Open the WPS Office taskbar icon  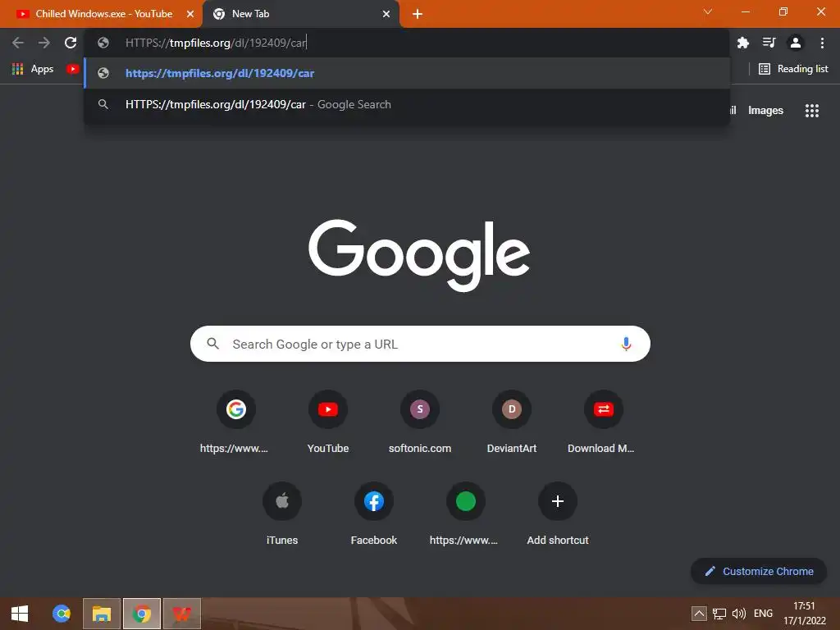[x=181, y=614]
